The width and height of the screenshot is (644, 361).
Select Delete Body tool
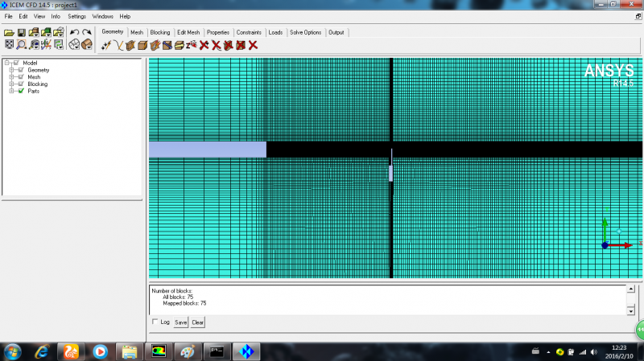[241, 45]
